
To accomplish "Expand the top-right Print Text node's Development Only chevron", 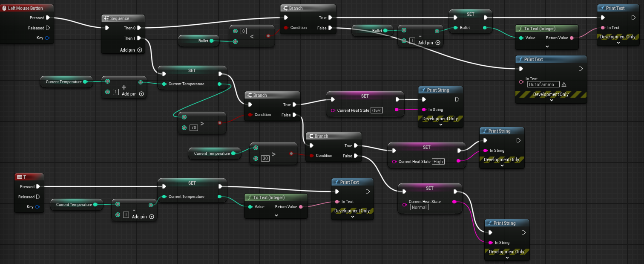I will coord(618,43).
